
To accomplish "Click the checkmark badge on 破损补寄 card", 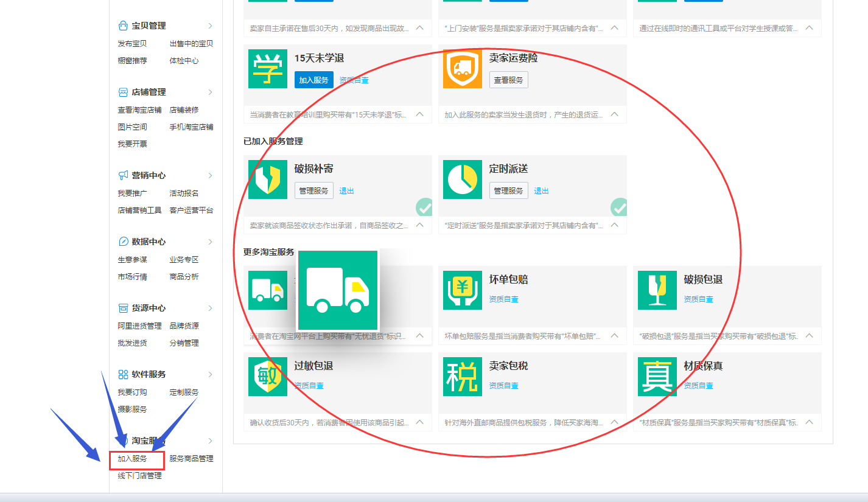I will (x=424, y=207).
